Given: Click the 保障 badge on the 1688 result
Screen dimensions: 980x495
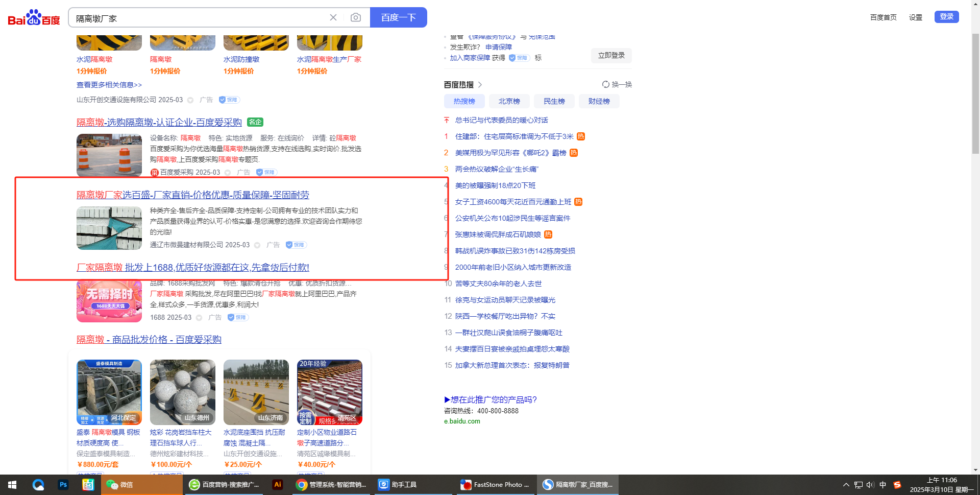Looking at the screenshot, I should coord(238,317).
